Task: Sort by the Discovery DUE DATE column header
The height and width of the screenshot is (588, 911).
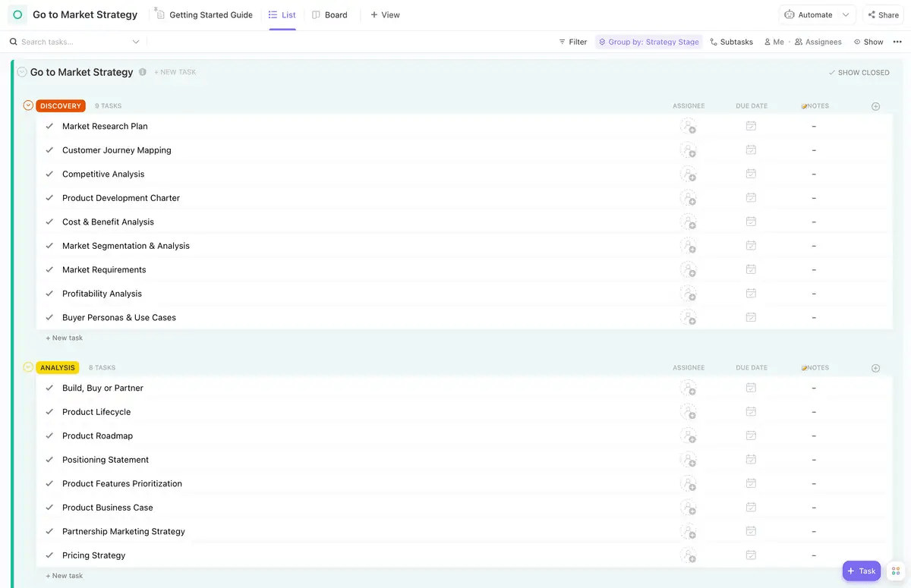Action: pyautogui.click(x=752, y=106)
